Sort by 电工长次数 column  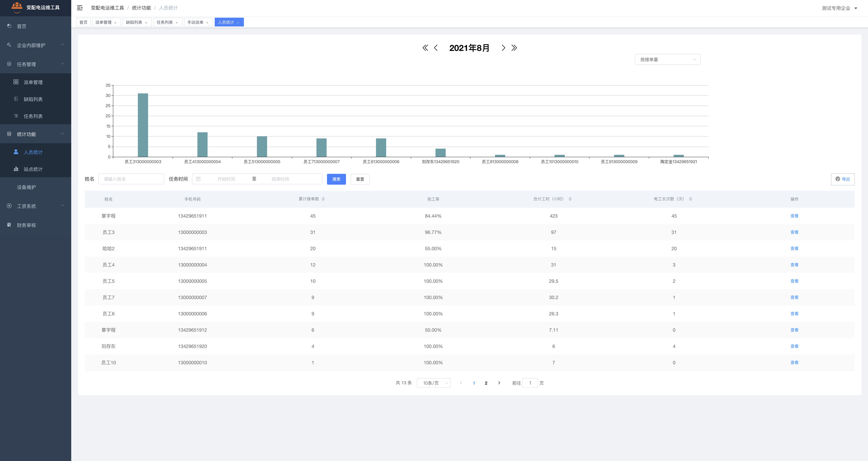[x=690, y=199]
